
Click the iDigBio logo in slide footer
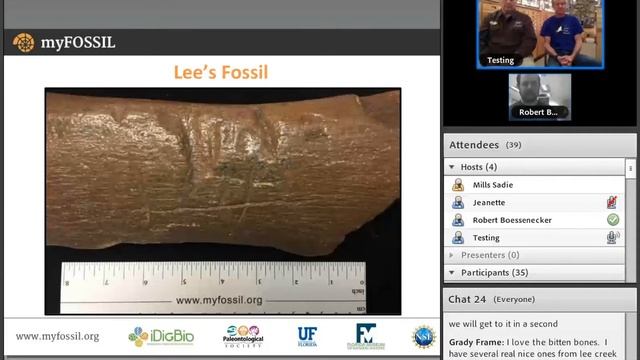pyautogui.click(x=161, y=337)
